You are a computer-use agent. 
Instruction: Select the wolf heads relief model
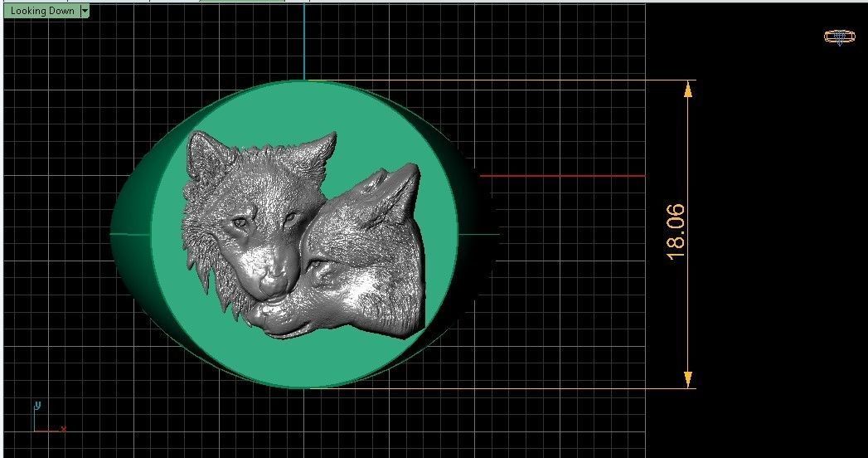click(x=304, y=235)
